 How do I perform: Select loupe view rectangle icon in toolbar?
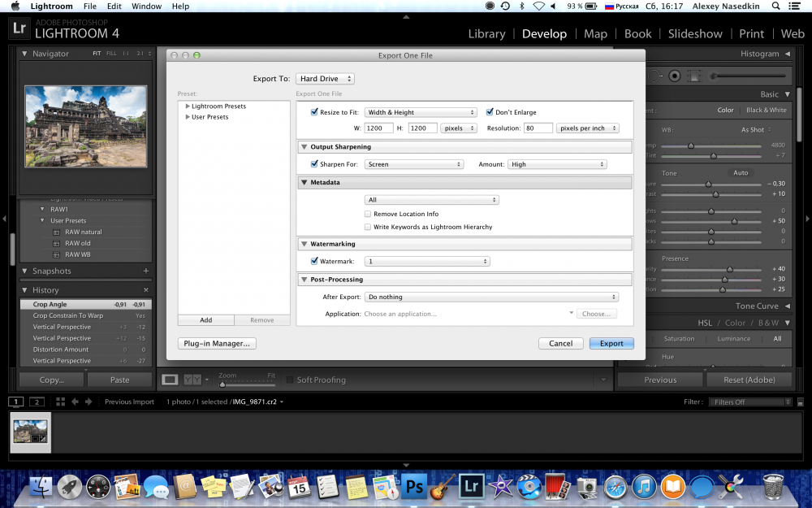170,380
